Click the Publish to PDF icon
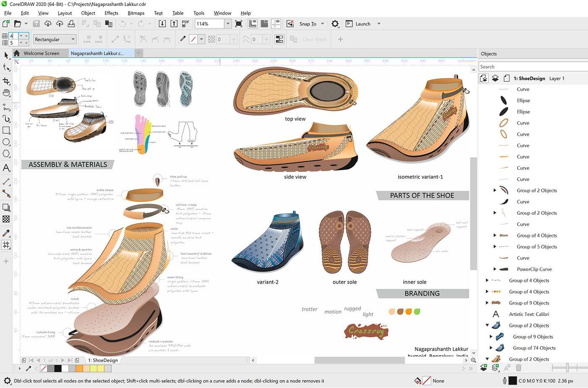Viewport: 588px width, 388px height. (186, 24)
